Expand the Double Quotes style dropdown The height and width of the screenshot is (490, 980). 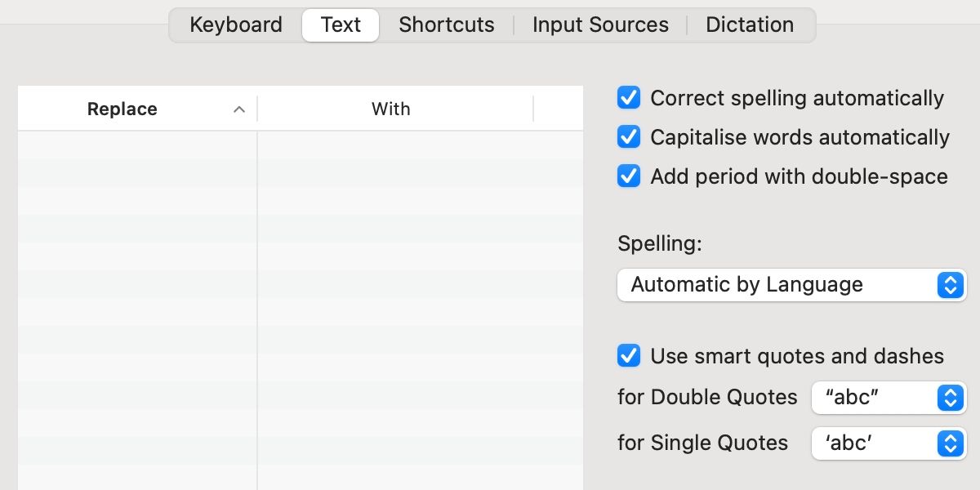[889, 398]
